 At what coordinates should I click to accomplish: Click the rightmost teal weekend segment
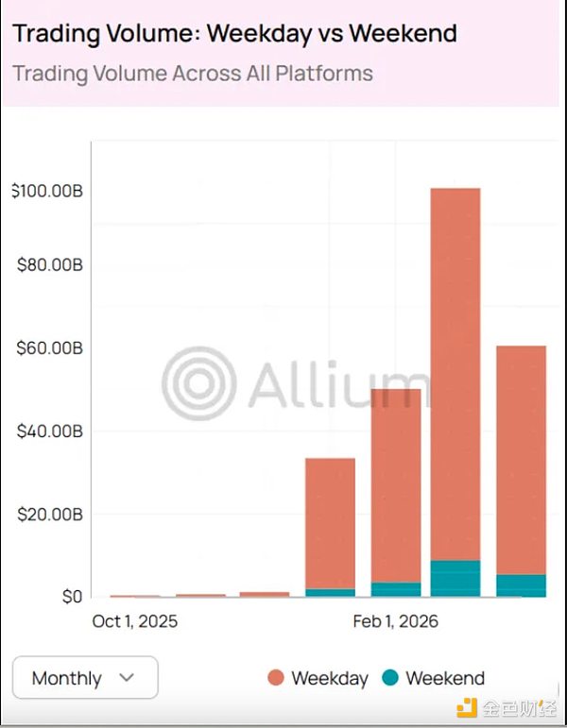tap(521, 585)
